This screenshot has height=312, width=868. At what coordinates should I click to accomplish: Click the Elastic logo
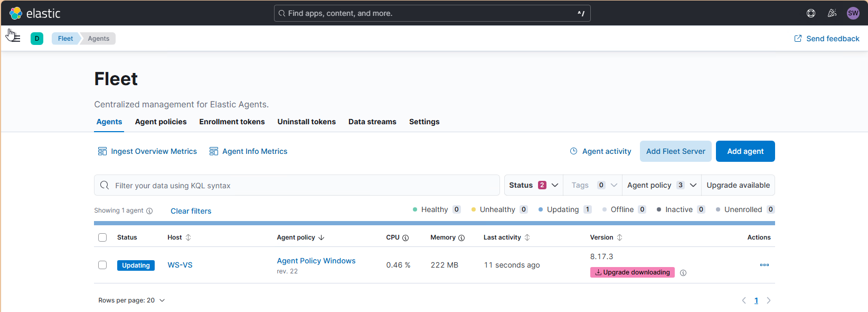point(35,13)
